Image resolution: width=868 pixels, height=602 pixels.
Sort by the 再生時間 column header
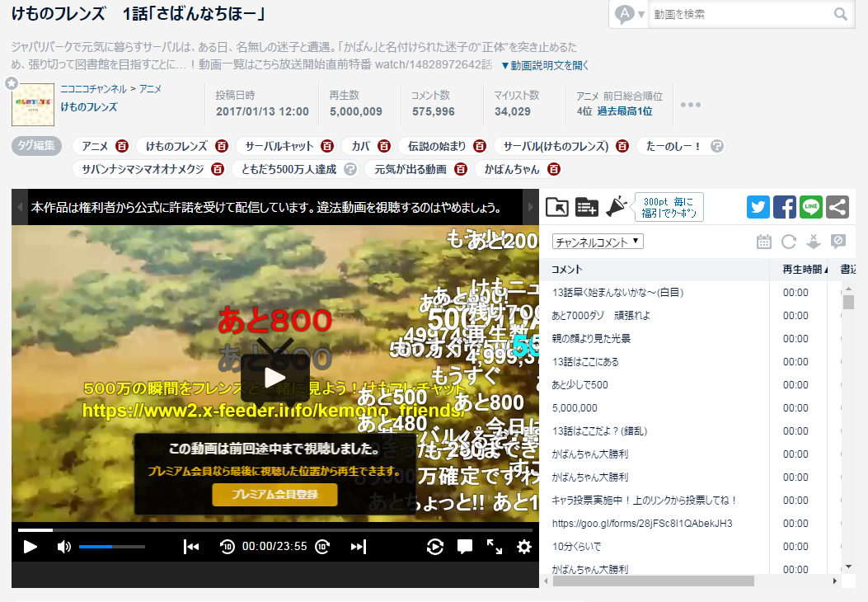[798, 269]
